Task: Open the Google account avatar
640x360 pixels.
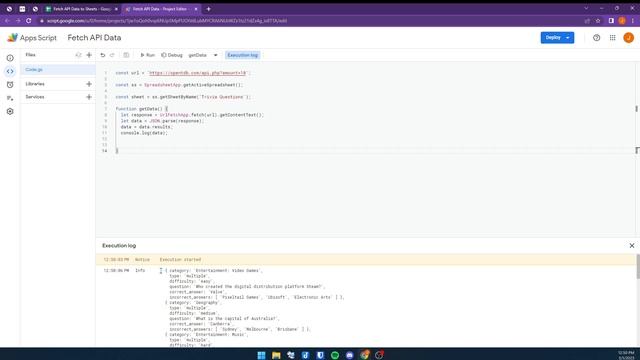Action: pos(629,38)
